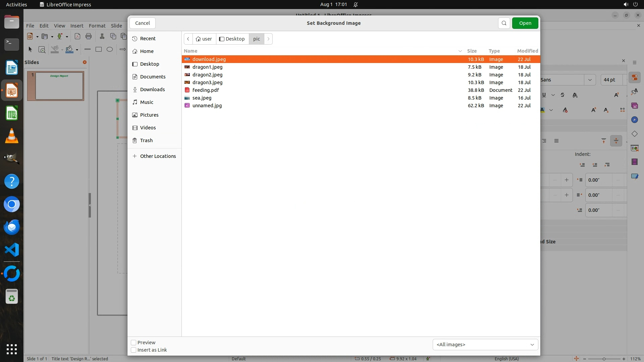Select the rectangle shape tool
Image resolution: width=644 pixels, height=362 pixels.
click(98, 49)
